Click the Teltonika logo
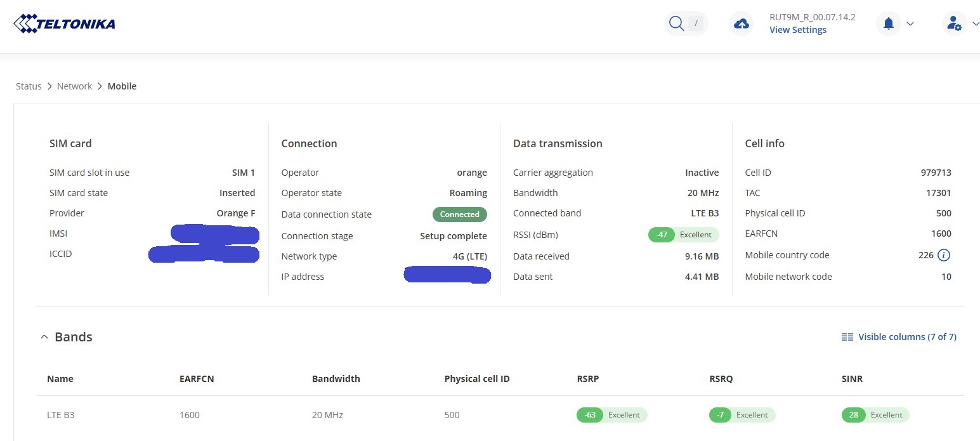 point(64,24)
